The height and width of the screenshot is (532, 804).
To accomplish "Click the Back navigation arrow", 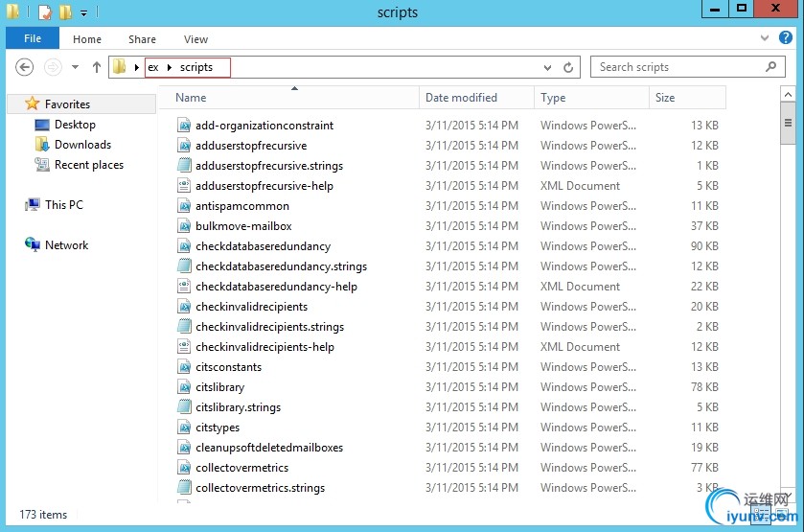I will [x=25, y=67].
